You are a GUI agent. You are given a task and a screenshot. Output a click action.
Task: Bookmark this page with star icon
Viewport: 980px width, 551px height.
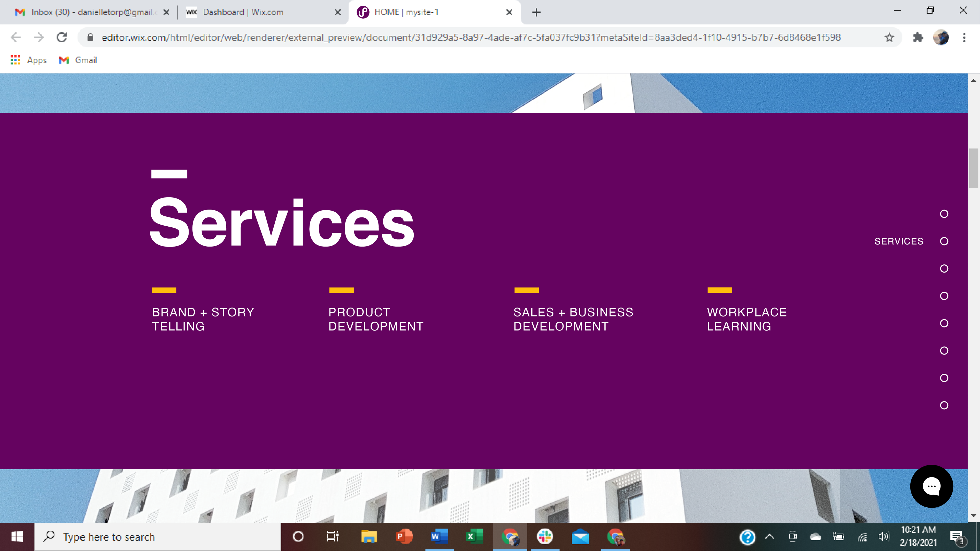(889, 37)
